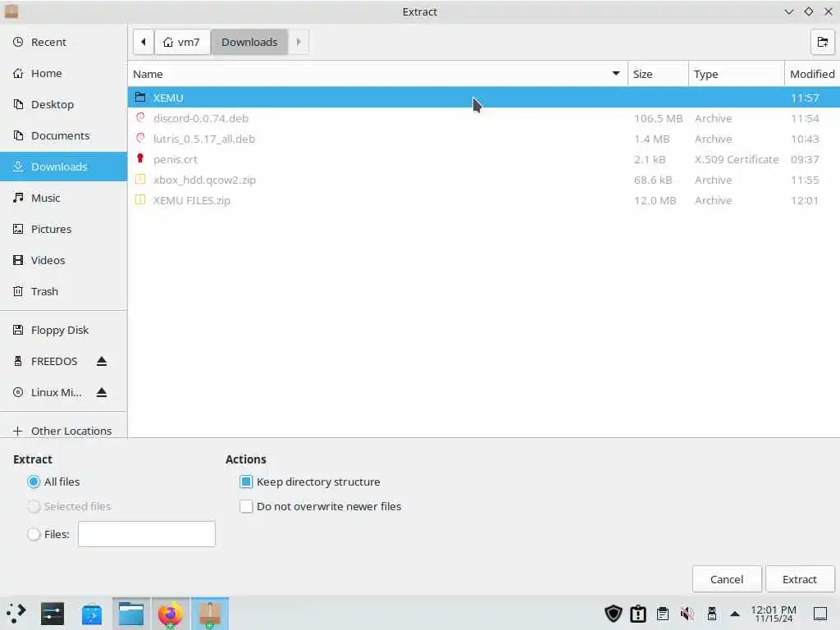The image size is (840, 630).
Task: Open the clock showing 12:01 PM
Action: point(774,614)
